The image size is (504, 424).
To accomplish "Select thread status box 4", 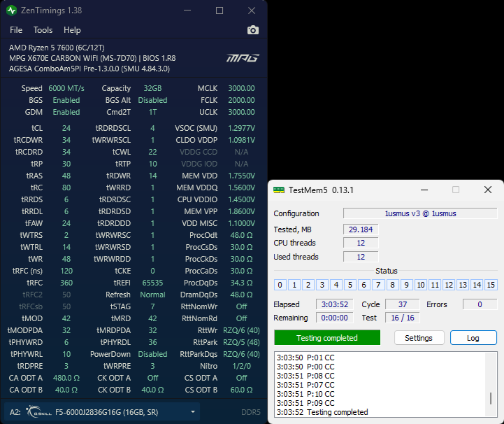I will [336, 285].
